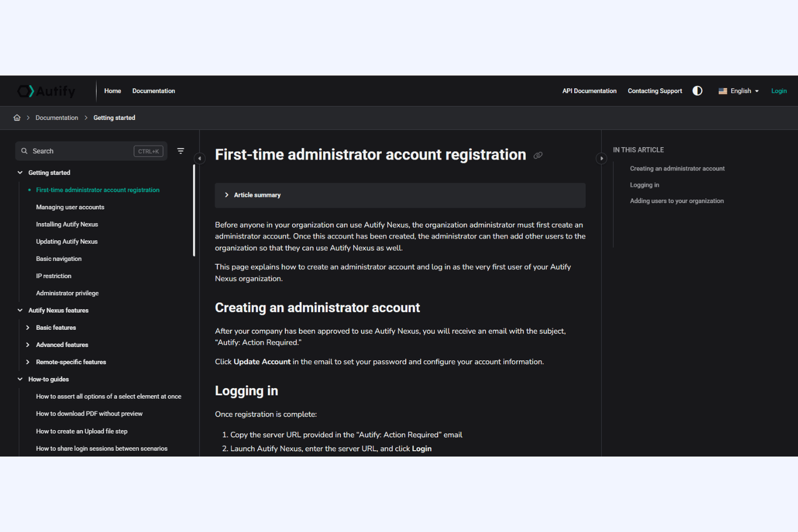
Task: Open Contacting Support in header
Action: coord(655,91)
